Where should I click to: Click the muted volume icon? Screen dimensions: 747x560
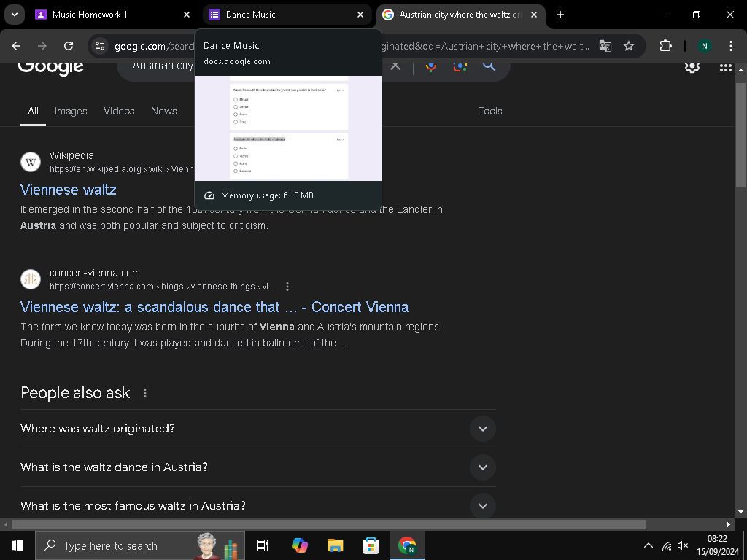pos(683,545)
